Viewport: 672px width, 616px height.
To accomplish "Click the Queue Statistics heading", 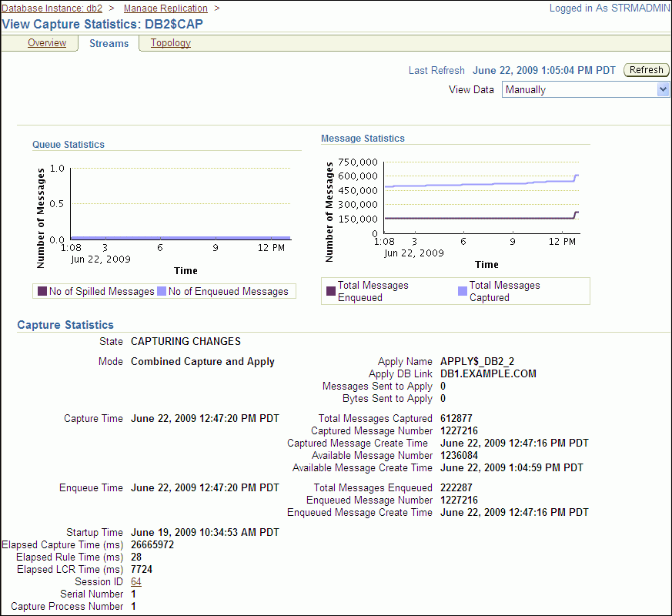I will coord(69,145).
